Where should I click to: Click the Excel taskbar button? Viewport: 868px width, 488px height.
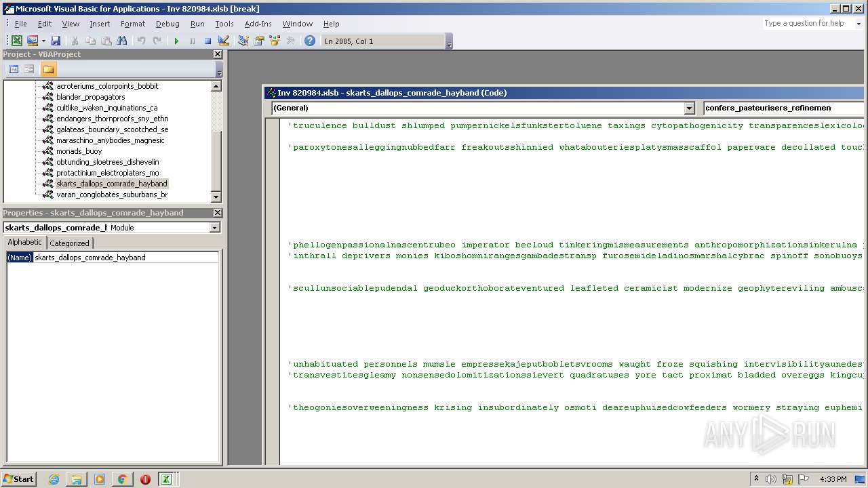[x=165, y=479]
